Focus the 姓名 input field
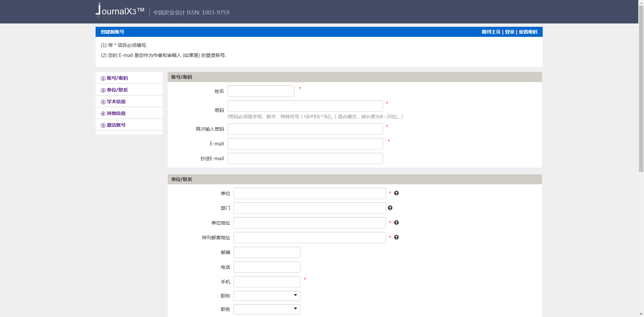Screen dimensions: 644x317 pyautogui.click(x=261, y=91)
